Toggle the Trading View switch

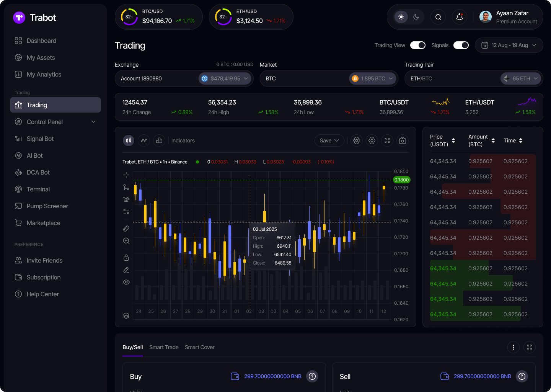pyautogui.click(x=417, y=45)
